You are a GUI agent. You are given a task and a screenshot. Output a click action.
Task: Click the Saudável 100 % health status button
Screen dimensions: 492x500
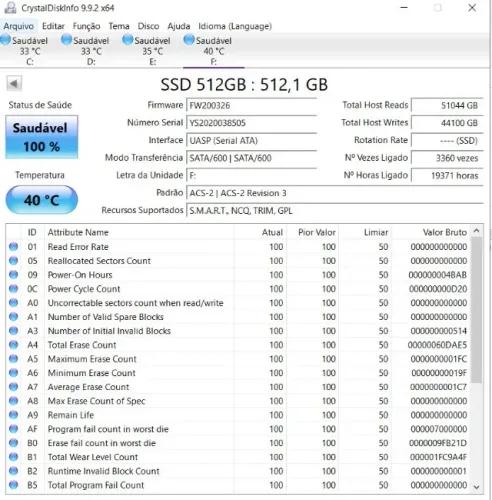(42, 137)
